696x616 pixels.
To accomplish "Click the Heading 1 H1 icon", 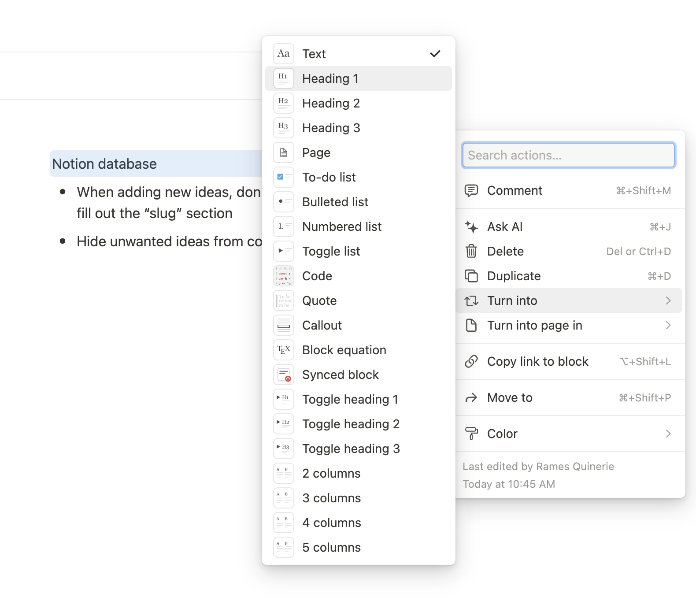I will pos(284,78).
